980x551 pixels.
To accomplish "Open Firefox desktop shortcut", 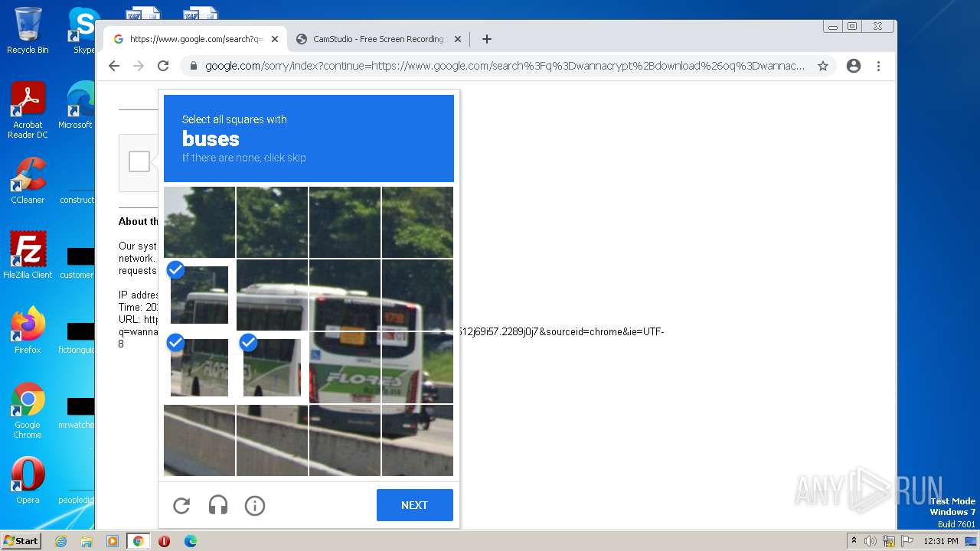I will [x=28, y=330].
